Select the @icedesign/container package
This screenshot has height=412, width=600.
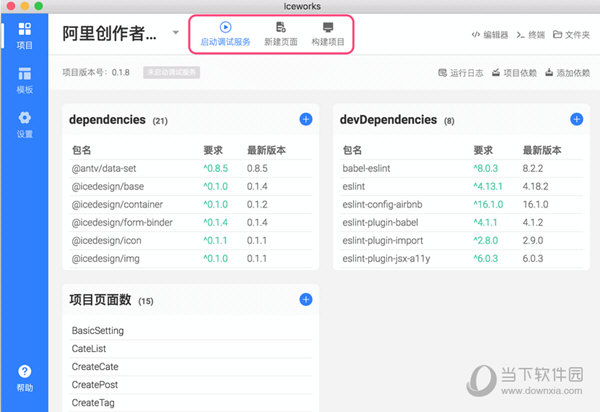click(191, 204)
